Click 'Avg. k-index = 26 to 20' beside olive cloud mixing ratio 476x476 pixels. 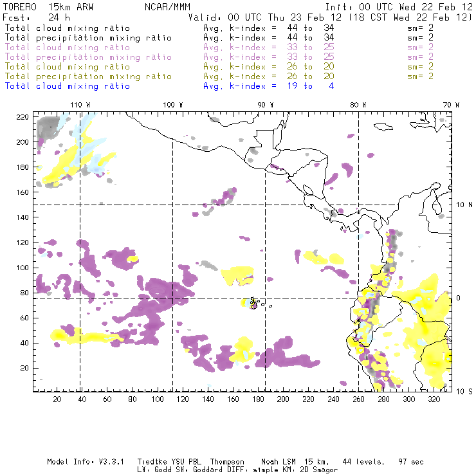point(269,66)
